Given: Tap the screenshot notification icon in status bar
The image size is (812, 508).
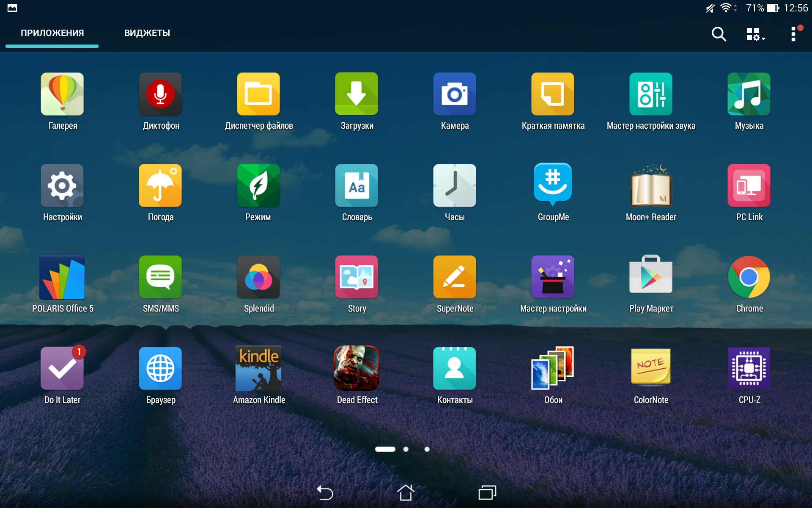Looking at the screenshot, I should coord(12,8).
